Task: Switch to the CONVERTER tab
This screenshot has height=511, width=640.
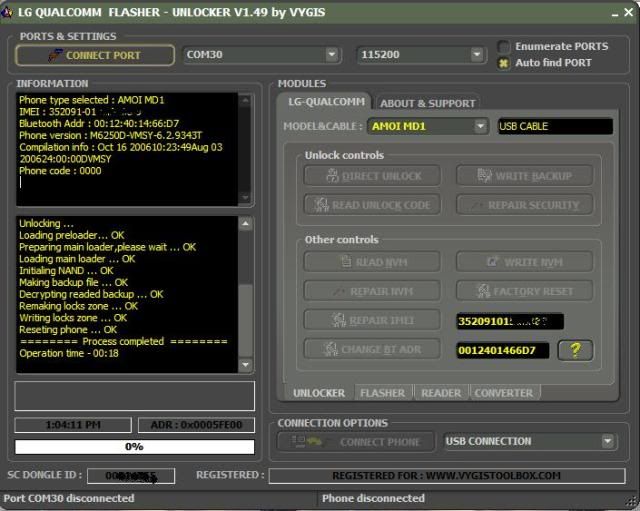Action: (x=504, y=393)
